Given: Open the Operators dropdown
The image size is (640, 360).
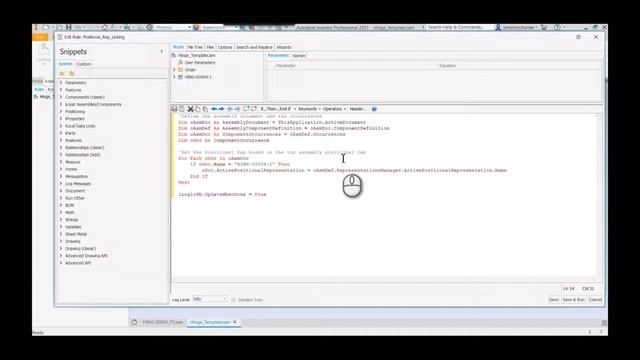Looking at the screenshot, I should click(334, 109).
